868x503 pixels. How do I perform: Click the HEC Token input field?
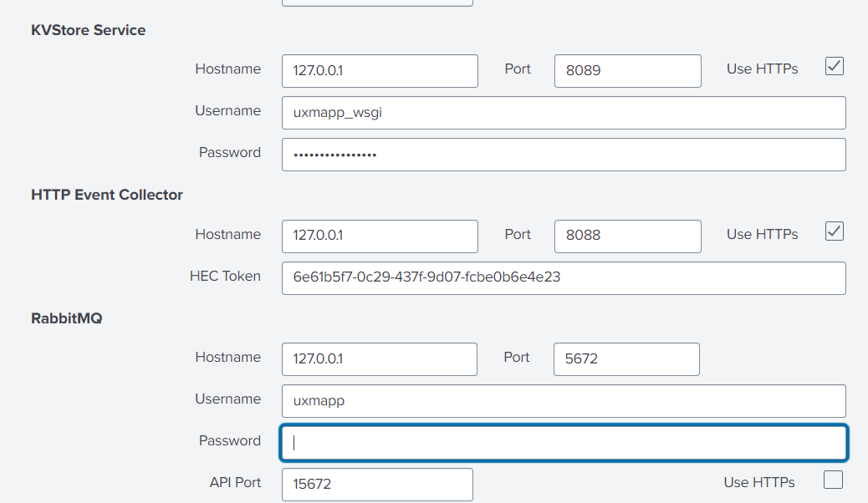click(x=563, y=278)
